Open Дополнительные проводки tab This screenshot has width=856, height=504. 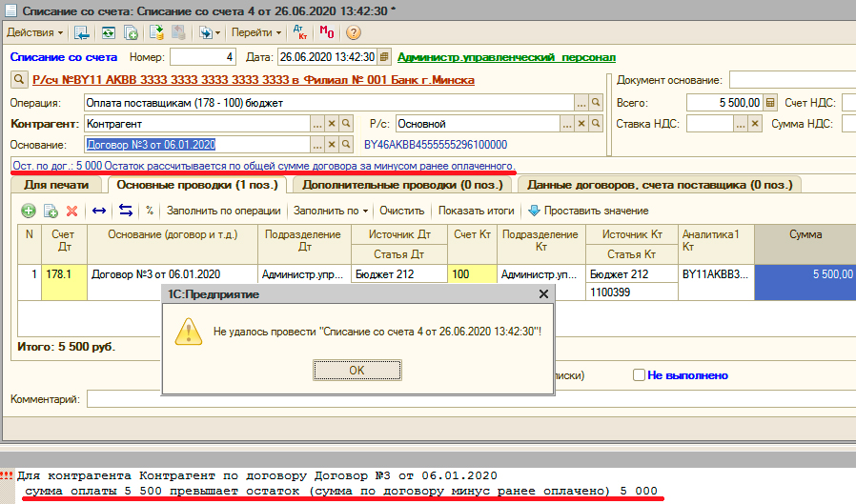click(404, 184)
